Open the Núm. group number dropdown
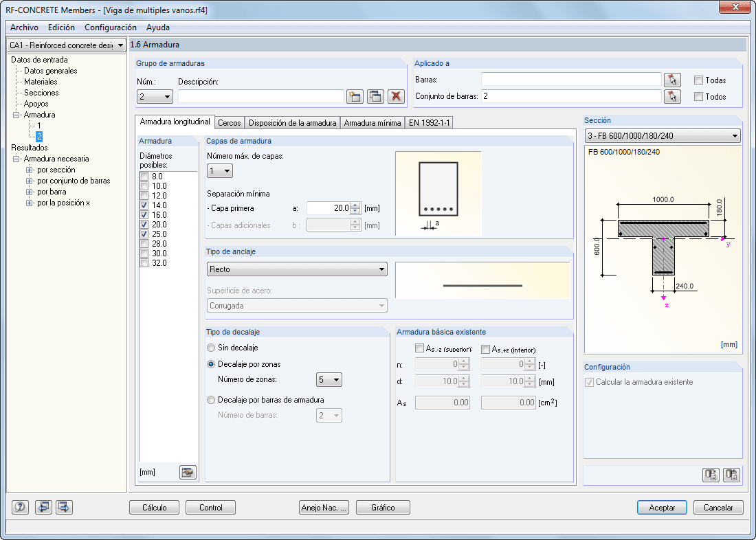 point(155,96)
